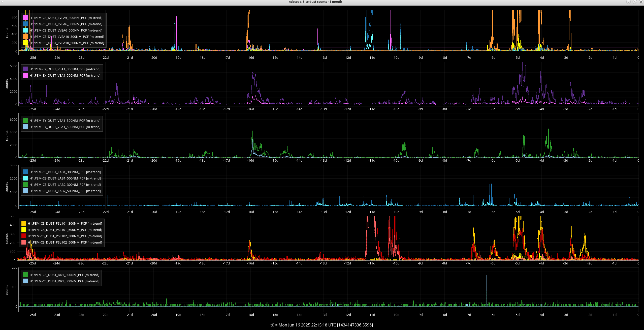Click the light blue EY_DUST_VEA1_500NM swatch
644x330 pixels.
[26, 127]
